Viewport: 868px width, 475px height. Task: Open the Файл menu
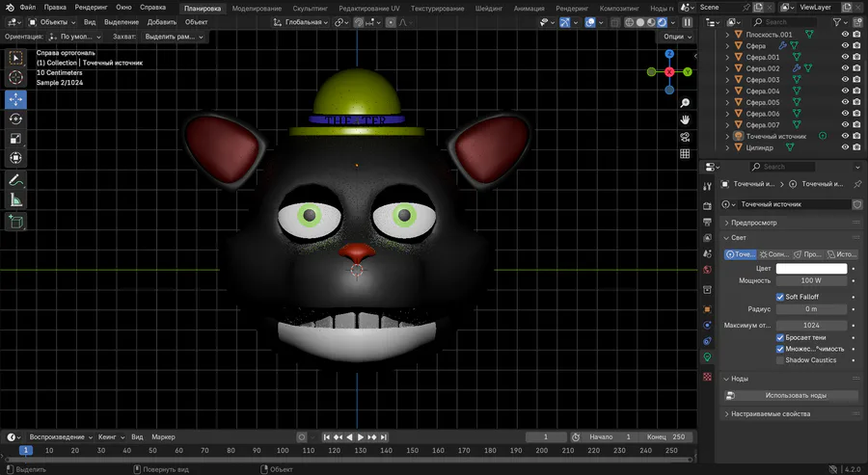point(28,7)
